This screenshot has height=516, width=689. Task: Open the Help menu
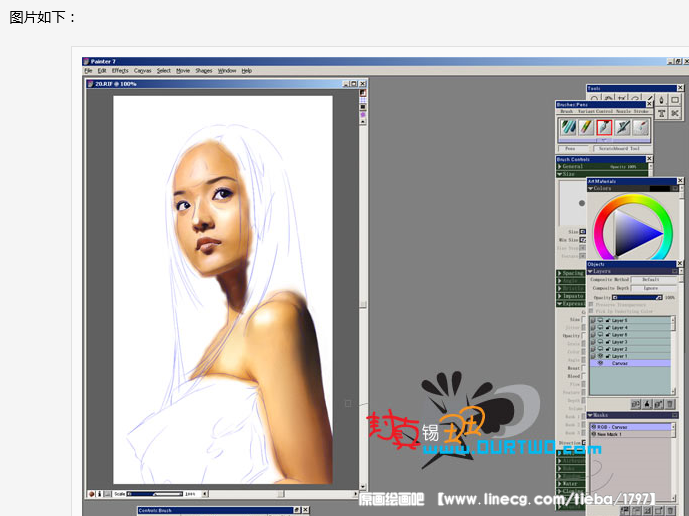[x=247, y=71]
